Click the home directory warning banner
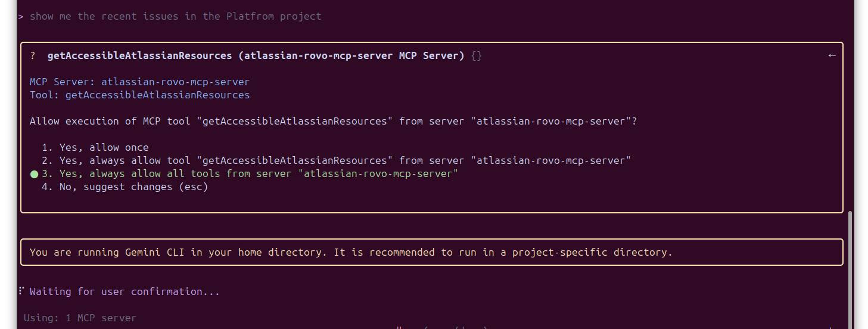868x329 pixels. pos(432,252)
